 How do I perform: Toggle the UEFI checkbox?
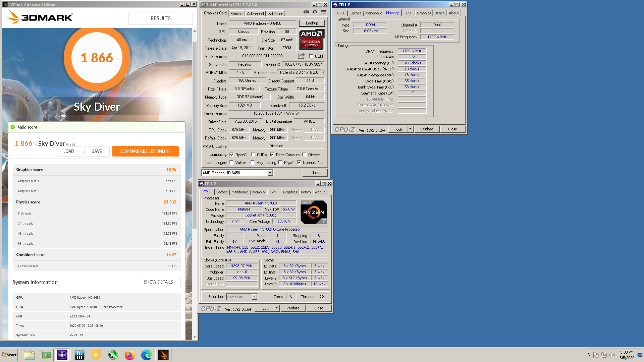311,56
